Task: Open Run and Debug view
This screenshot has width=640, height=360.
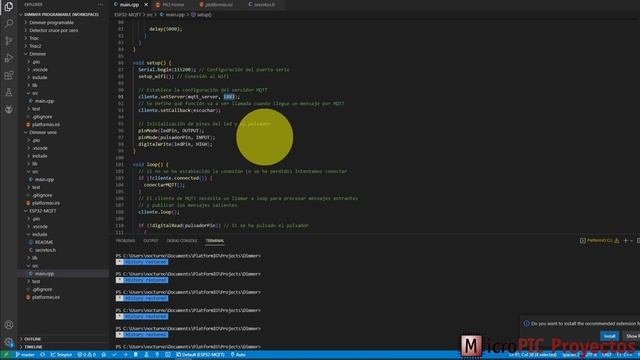Action: 9,58
